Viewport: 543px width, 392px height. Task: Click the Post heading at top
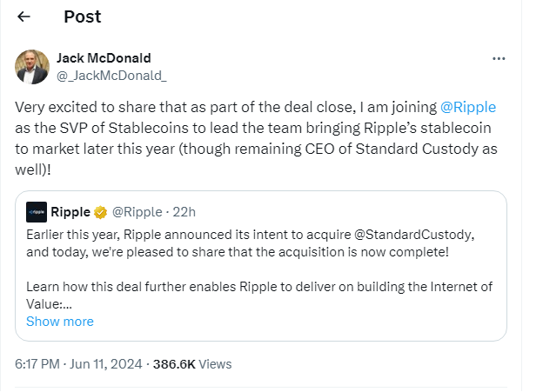click(x=83, y=17)
